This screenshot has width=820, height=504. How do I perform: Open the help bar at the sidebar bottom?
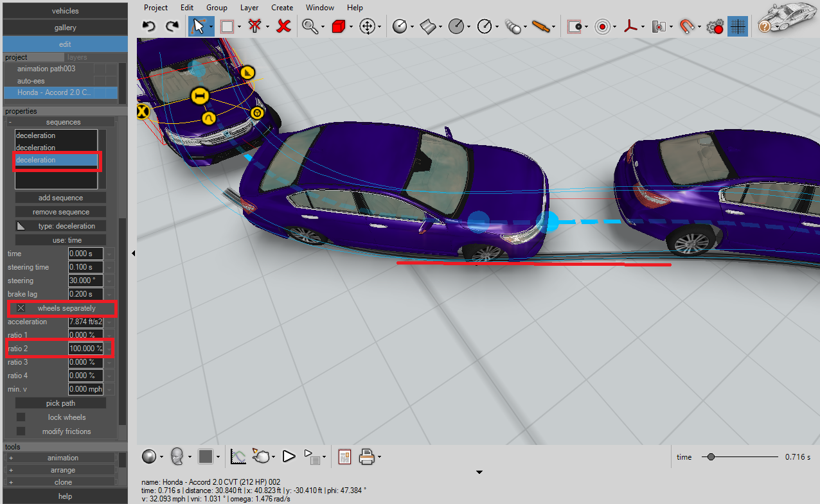pos(65,496)
